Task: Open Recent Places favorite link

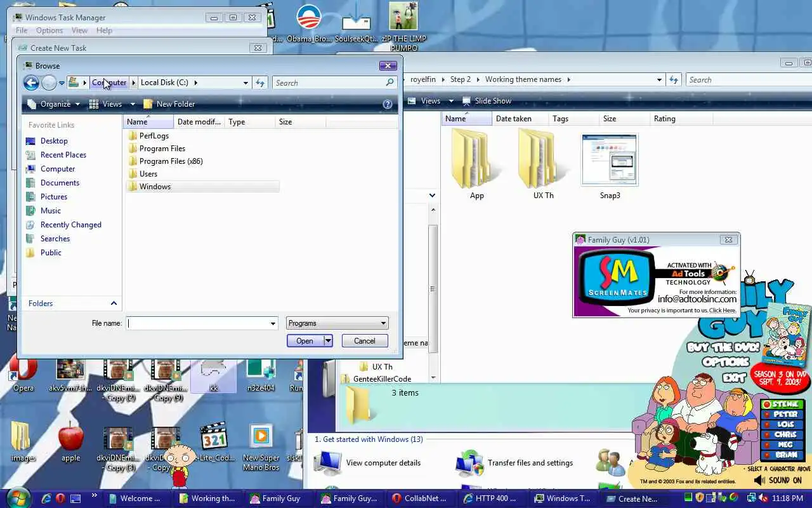Action: pyautogui.click(x=63, y=155)
